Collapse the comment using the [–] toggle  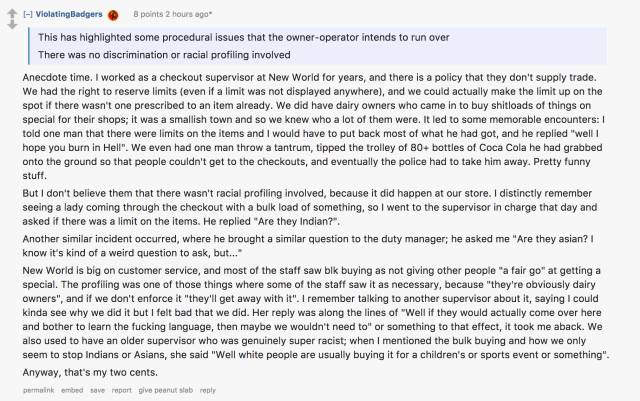28,14
